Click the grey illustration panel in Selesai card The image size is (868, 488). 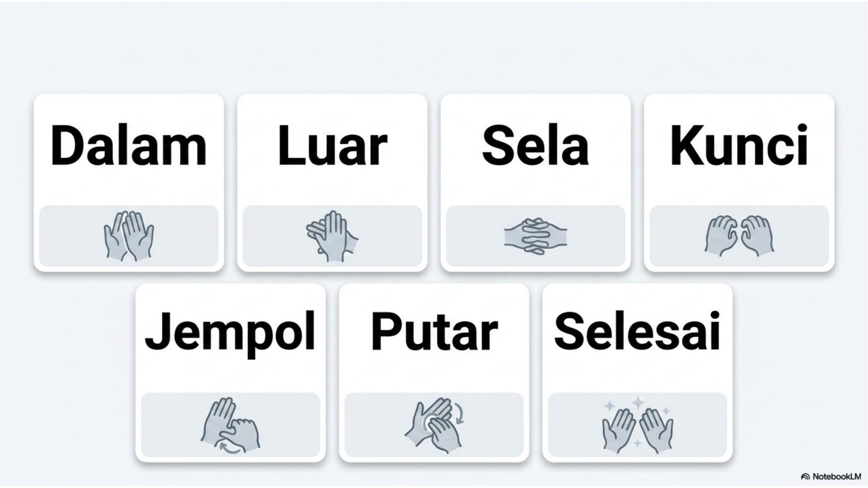637,425
